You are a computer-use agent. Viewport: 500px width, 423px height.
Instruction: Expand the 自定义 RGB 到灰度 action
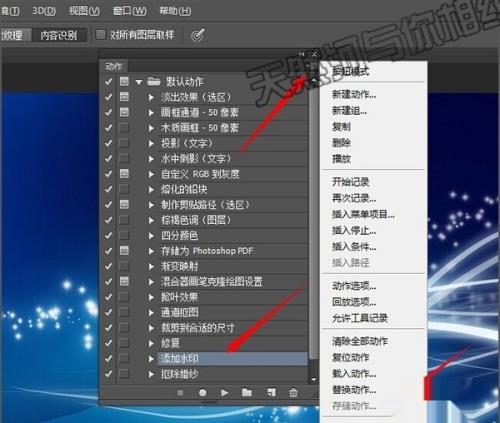[151, 174]
